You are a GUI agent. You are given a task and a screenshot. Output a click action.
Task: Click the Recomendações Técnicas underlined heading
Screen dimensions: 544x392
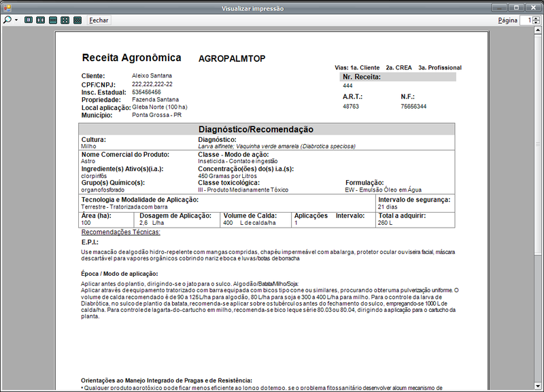tap(121, 232)
